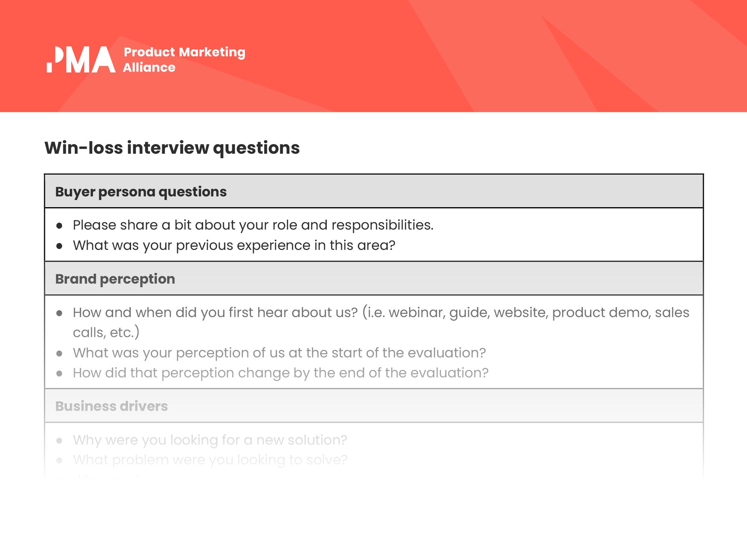747x560 pixels.
Task: Click the bullet before 'Please share a bit'
Action: pyautogui.click(x=59, y=226)
